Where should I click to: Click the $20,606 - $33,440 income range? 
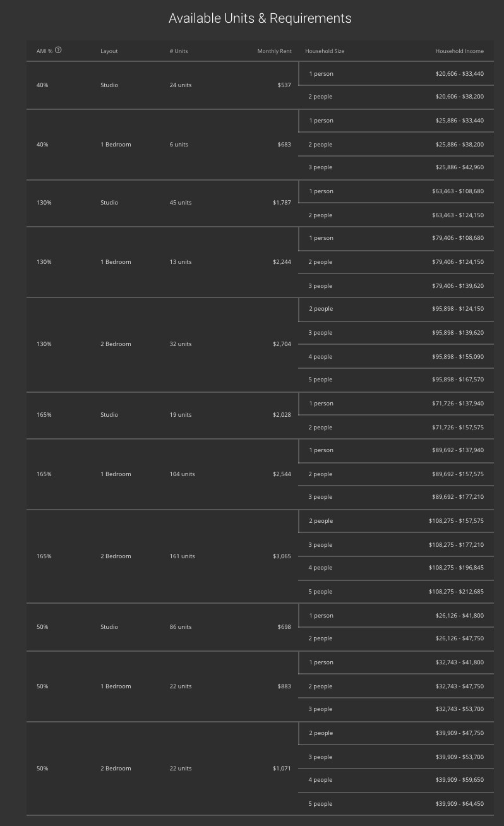459,74
